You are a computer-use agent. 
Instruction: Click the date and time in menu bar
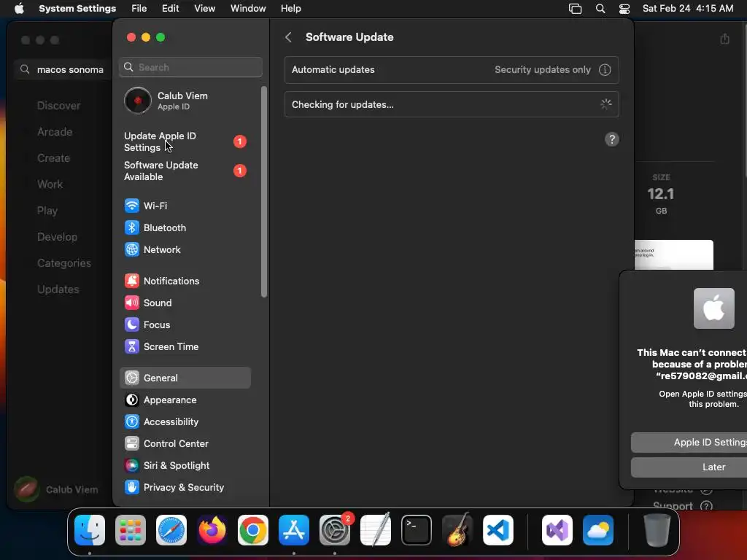click(x=688, y=9)
